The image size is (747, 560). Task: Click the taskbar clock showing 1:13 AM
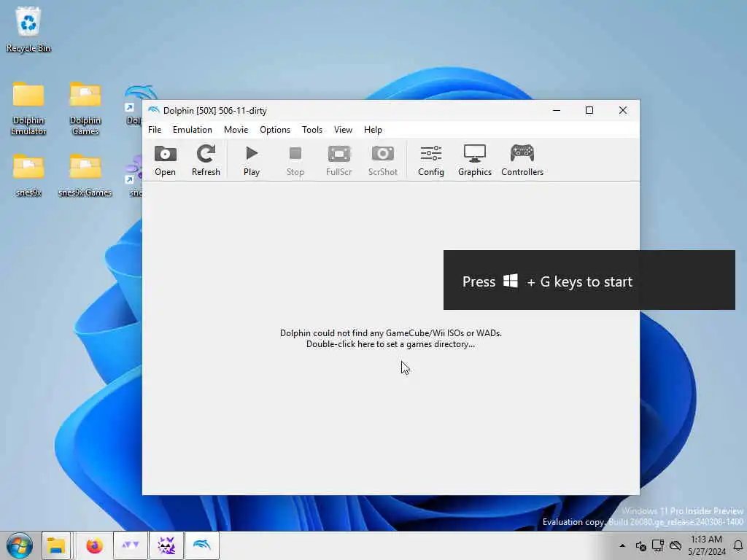(x=706, y=545)
